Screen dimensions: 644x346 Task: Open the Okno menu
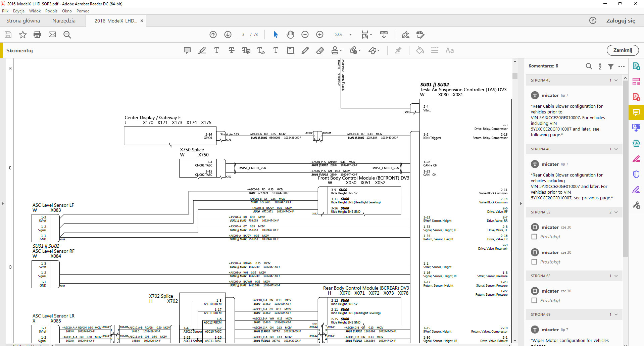click(67, 11)
